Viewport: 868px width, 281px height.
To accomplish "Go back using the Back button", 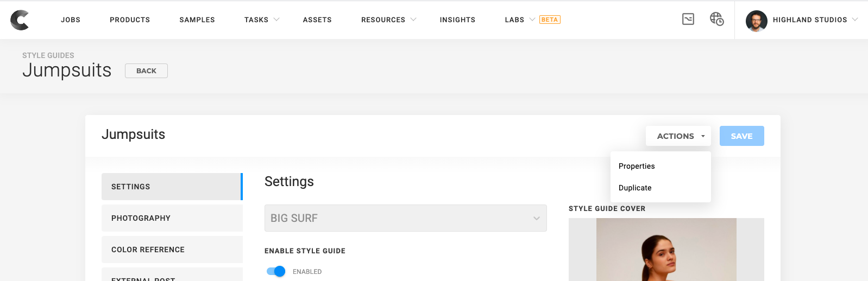I will click(x=146, y=71).
